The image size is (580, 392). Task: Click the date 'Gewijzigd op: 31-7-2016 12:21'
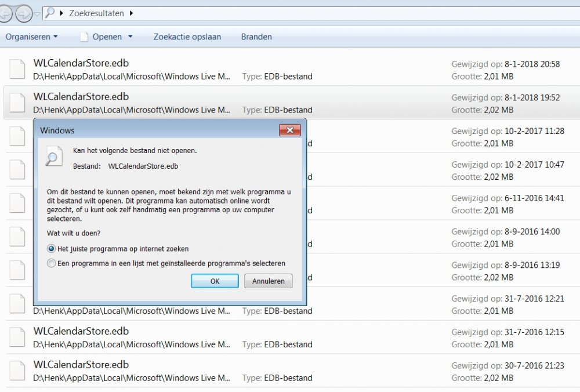pyautogui.click(x=507, y=299)
